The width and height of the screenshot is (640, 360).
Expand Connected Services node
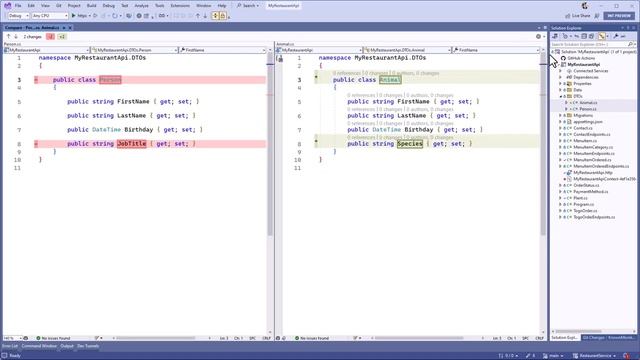560,71
